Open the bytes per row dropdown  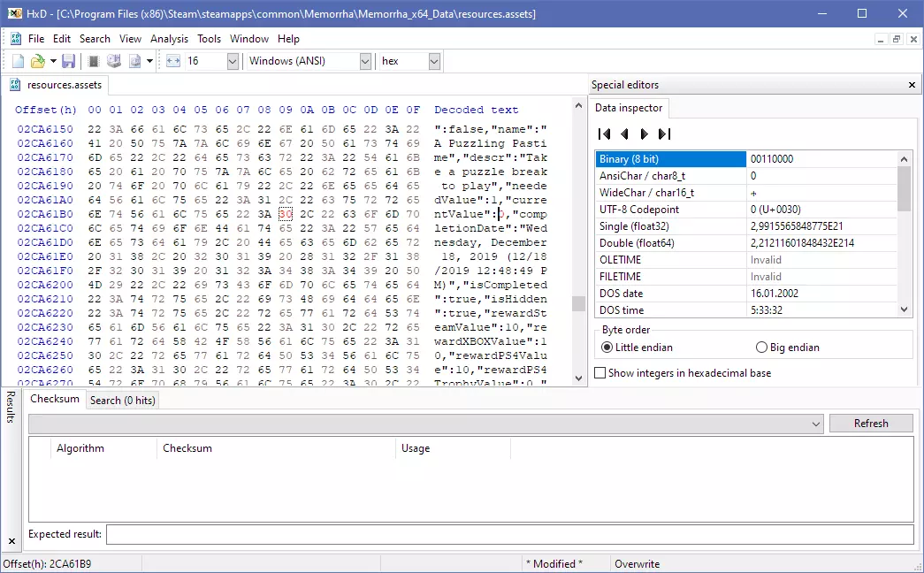(x=233, y=61)
